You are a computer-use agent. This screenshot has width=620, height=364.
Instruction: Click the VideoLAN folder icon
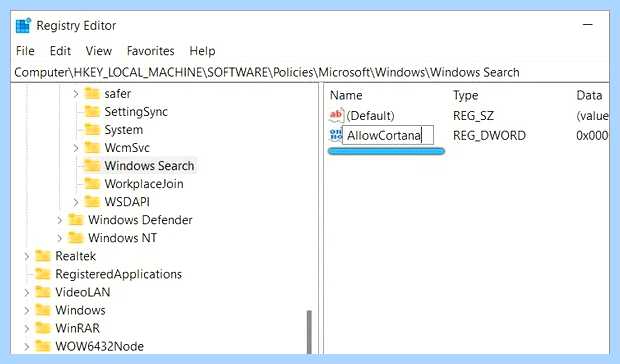click(43, 292)
